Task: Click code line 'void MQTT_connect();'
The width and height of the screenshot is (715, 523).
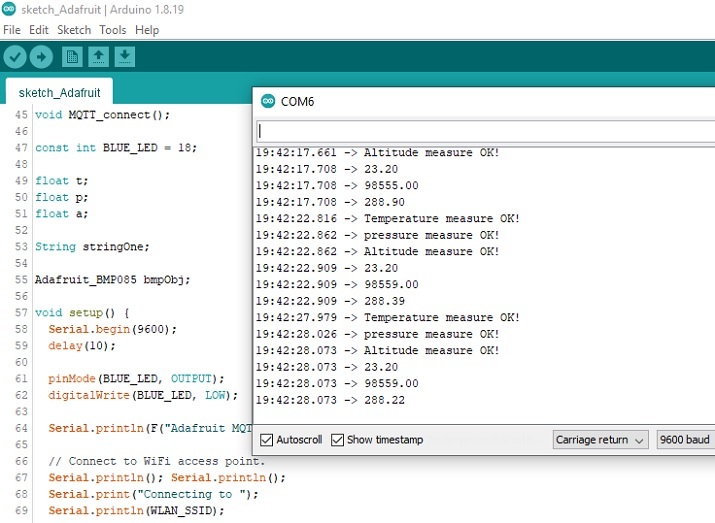Action: point(102,115)
